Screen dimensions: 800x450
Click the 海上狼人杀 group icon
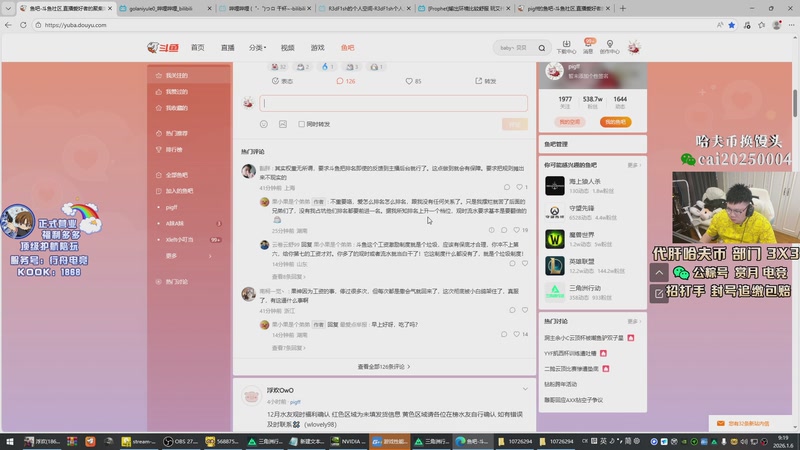555,186
